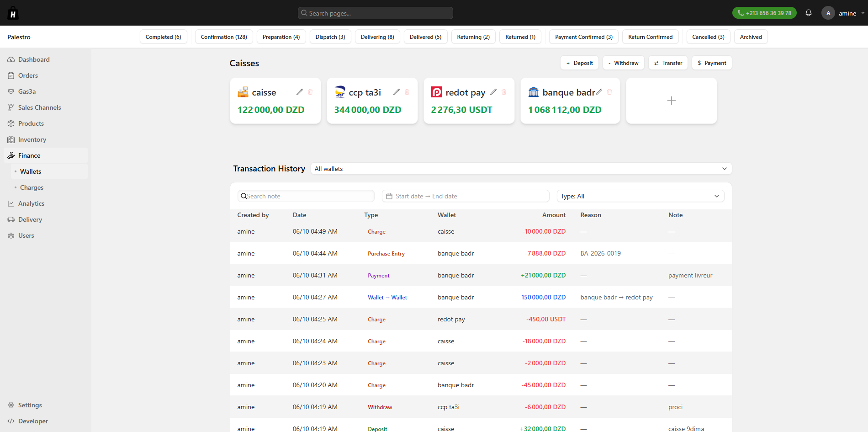Edit the ccp ta3i wallet with the pencil icon
This screenshot has width=868, height=432.
click(397, 92)
